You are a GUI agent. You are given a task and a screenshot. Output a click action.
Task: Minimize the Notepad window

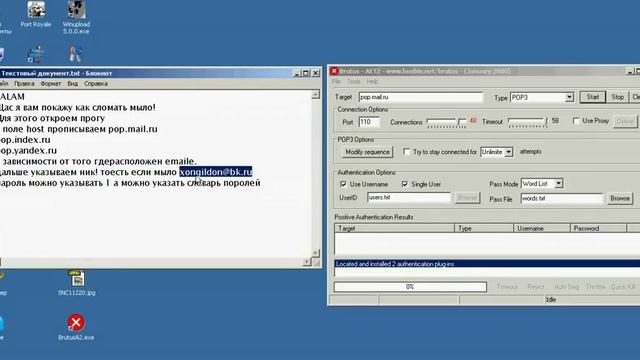click(297, 73)
